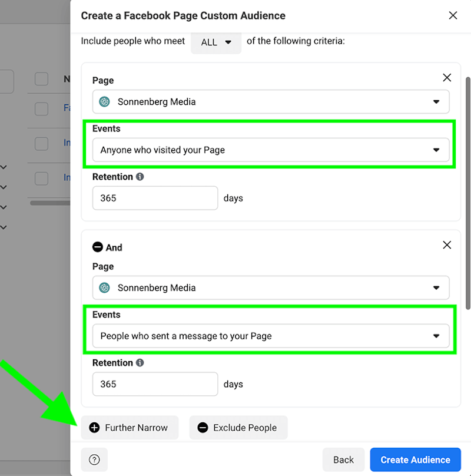Viewport: 471px width, 476px height.
Task: Tick the header checkbox in the background table
Action: (42, 79)
